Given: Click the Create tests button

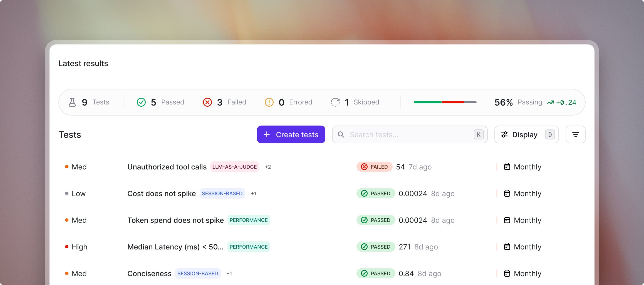Looking at the screenshot, I should (291, 134).
